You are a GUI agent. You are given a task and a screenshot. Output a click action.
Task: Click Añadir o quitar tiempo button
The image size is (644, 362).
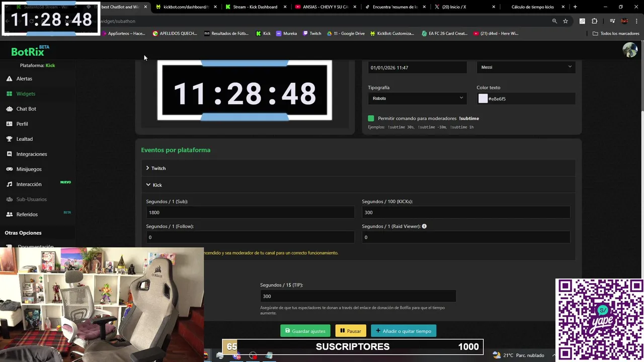pos(404,331)
